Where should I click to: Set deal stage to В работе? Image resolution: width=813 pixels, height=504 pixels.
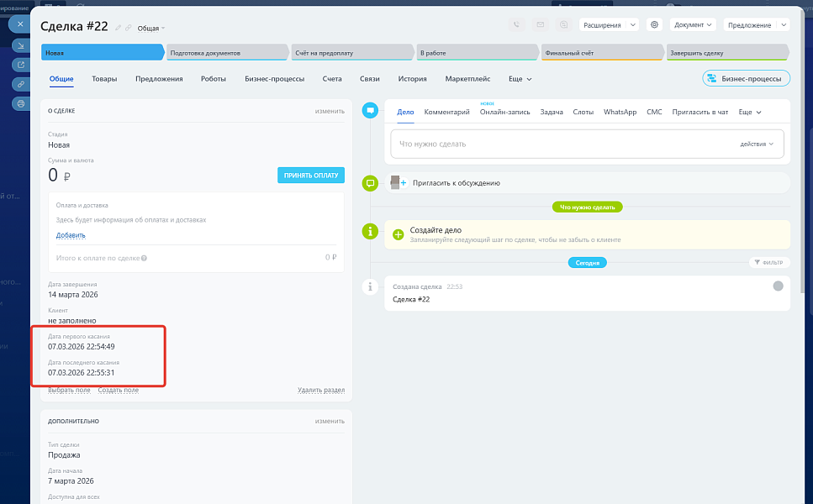(476, 53)
